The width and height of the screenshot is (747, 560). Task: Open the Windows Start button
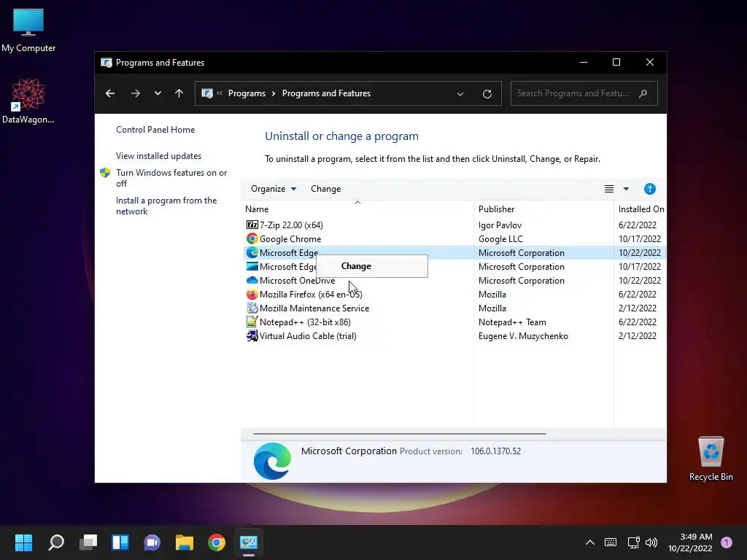tap(23, 542)
